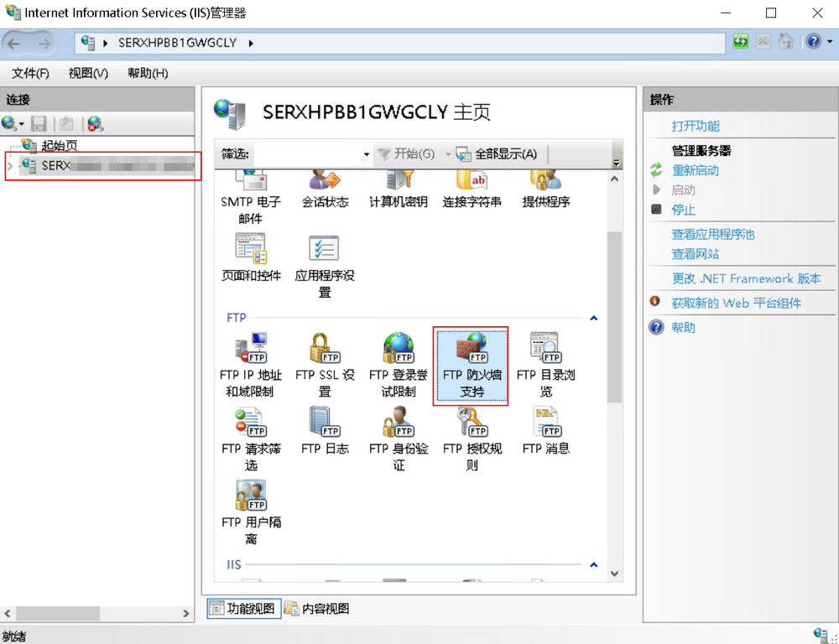Open the 帮助(H) menu

pyautogui.click(x=148, y=73)
